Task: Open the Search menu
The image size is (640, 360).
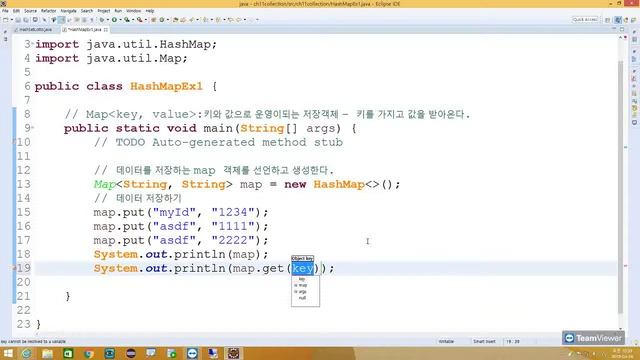Action: (x=87, y=11)
